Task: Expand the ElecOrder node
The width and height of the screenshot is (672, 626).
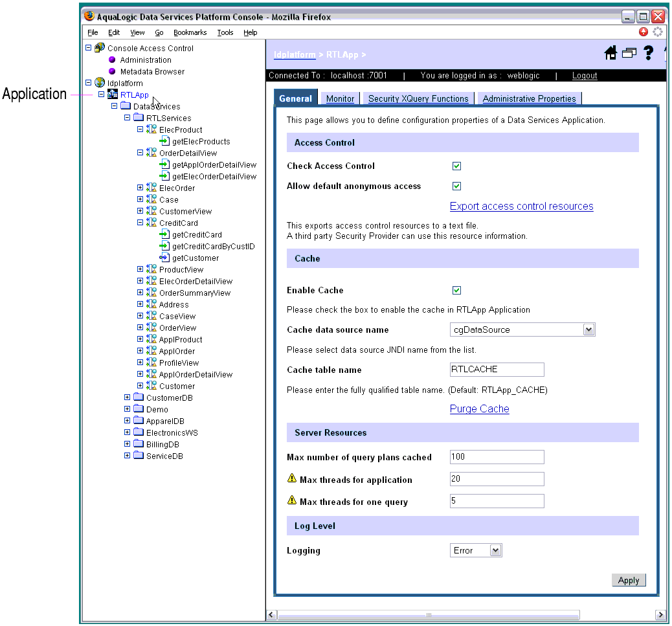Action: coord(140,187)
